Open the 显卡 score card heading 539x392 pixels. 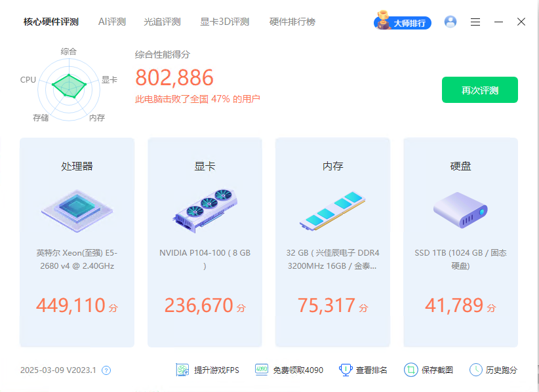pos(205,167)
